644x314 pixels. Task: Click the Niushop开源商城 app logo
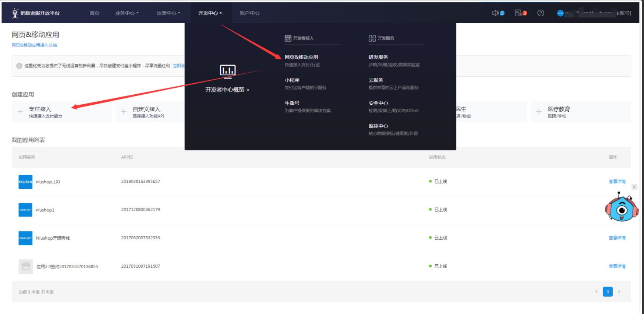click(x=25, y=238)
